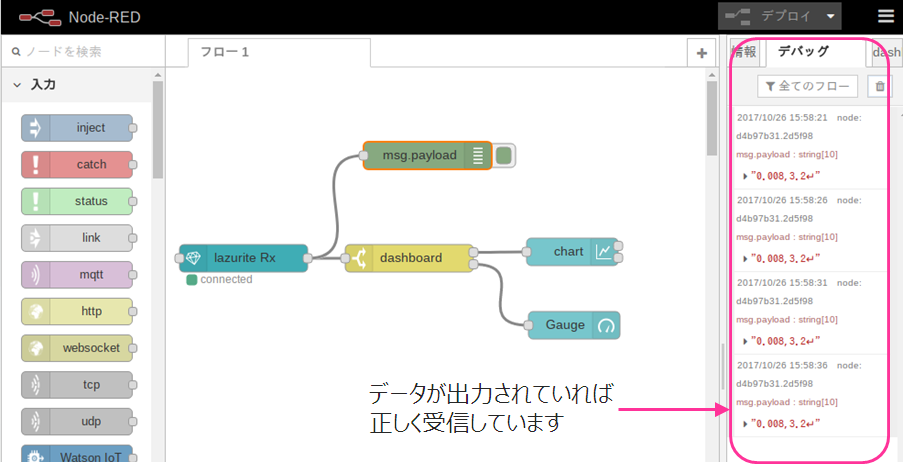
Task: Open the hamburger main menu
Action: (886, 16)
